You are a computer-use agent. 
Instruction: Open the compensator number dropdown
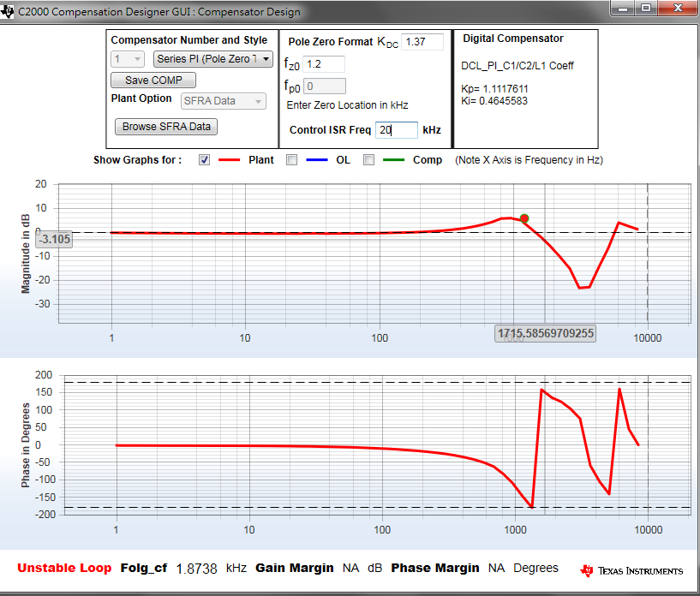[127, 59]
